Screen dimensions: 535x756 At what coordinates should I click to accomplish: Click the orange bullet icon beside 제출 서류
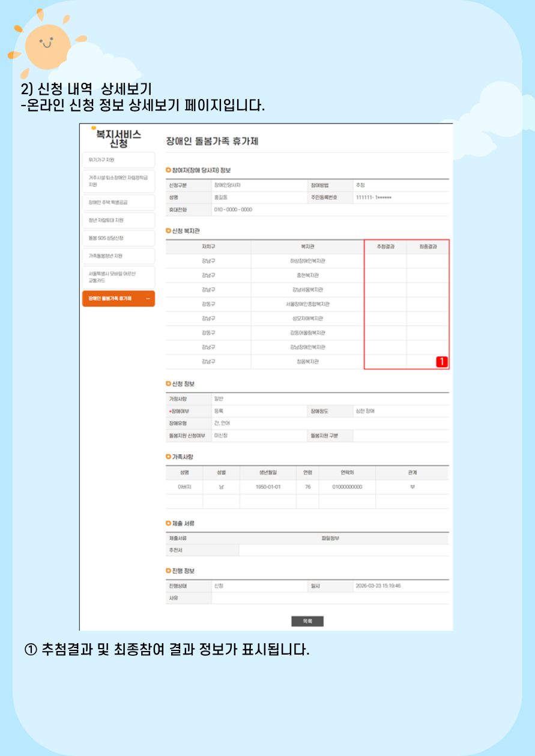point(169,524)
